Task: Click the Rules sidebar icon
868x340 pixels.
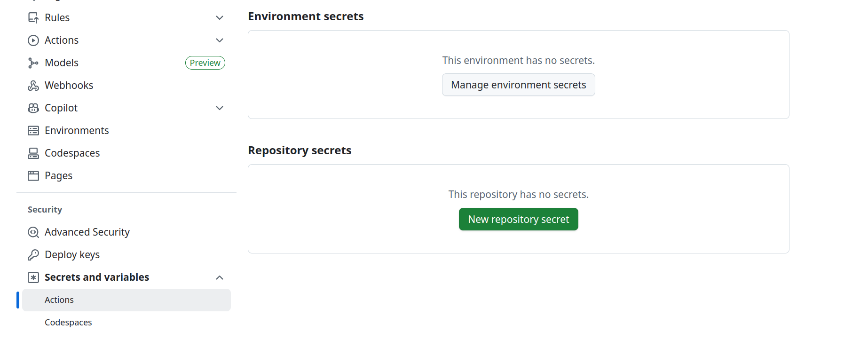Action: (x=33, y=18)
